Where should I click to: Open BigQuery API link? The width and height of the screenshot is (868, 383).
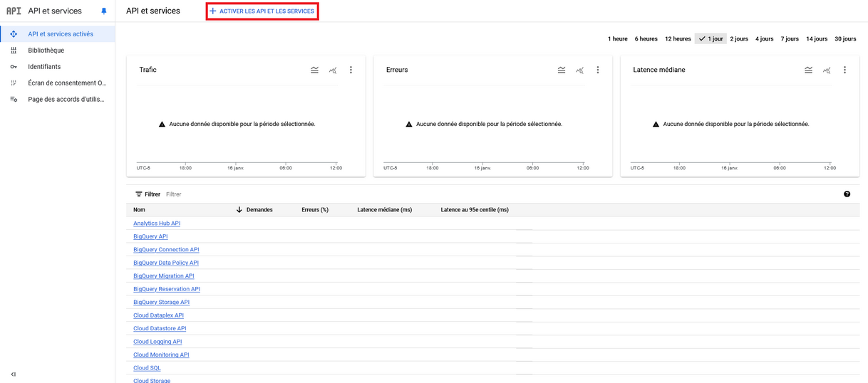pyautogui.click(x=150, y=236)
